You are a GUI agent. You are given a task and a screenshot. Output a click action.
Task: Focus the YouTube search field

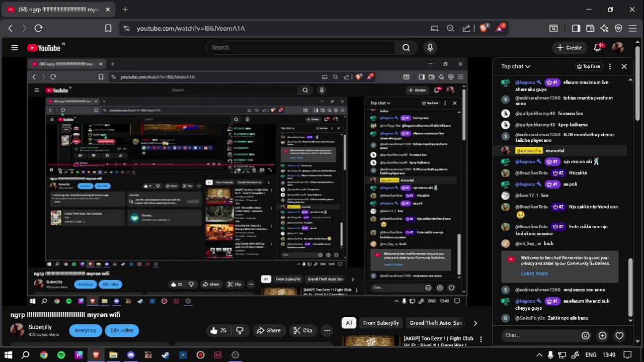[x=301, y=48]
